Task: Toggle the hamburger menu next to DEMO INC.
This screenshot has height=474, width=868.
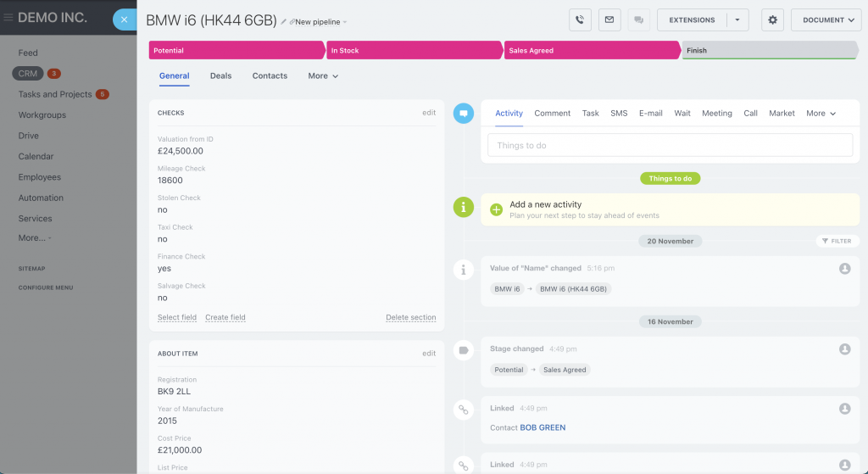Action: pyautogui.click(x=8, y=18)
